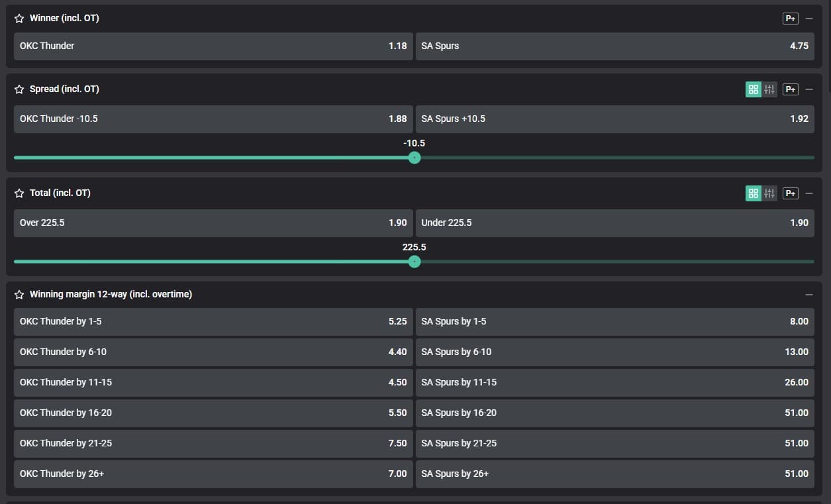Select OKC Thunder by 11-15 margin
831x504 pixels.
[x=213, y=383]
